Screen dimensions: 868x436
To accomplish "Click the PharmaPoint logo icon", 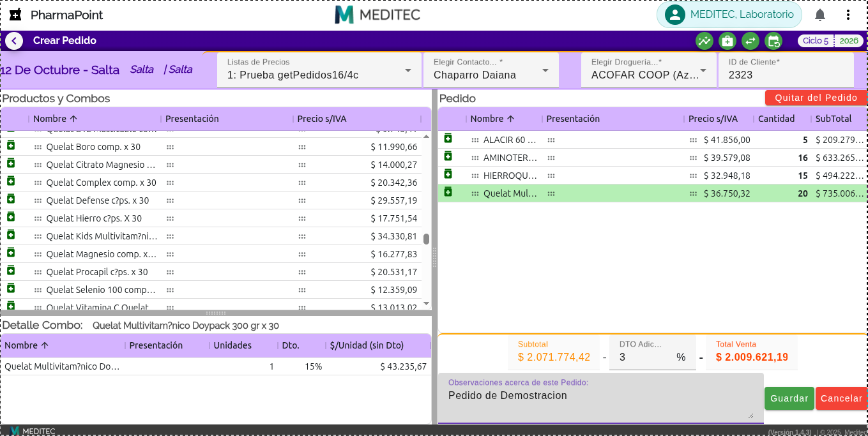I will [15, 15].
